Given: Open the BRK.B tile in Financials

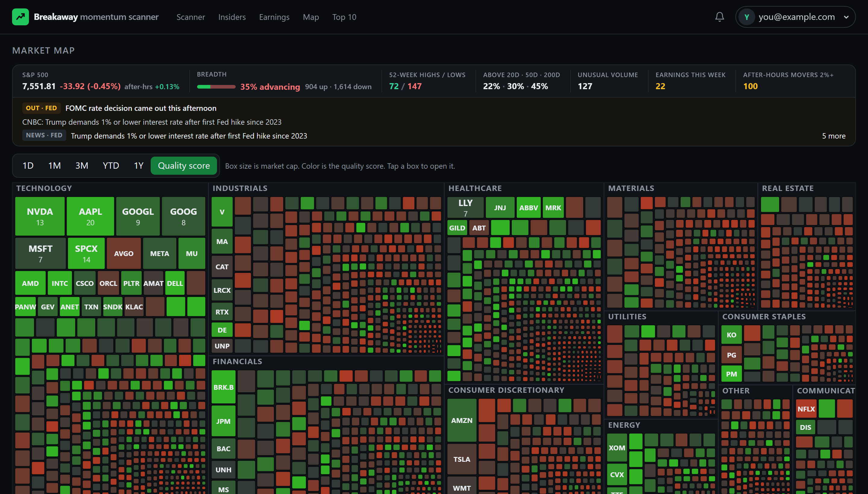Looking at the screenshot, I should click(223, 387).
